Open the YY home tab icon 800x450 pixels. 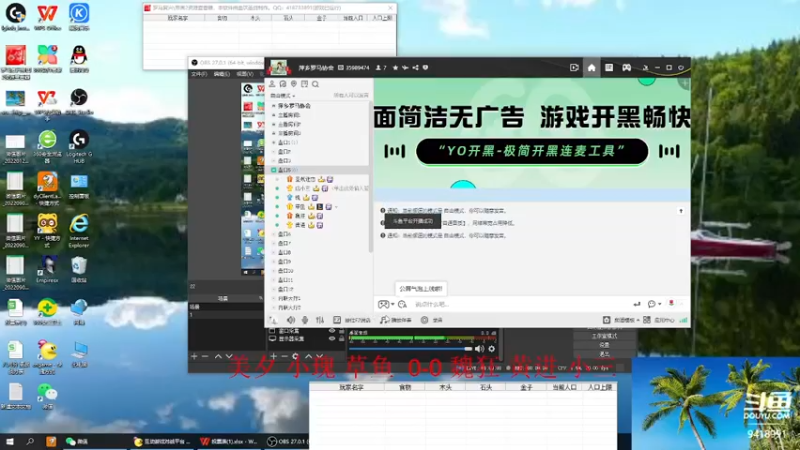(591, 67)
